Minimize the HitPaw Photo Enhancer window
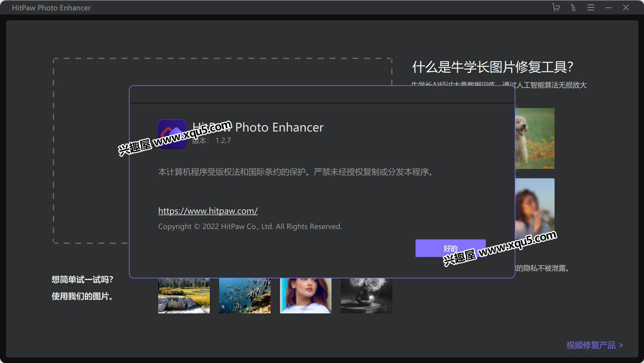The image size is (644, 363). tap(608, 7)
